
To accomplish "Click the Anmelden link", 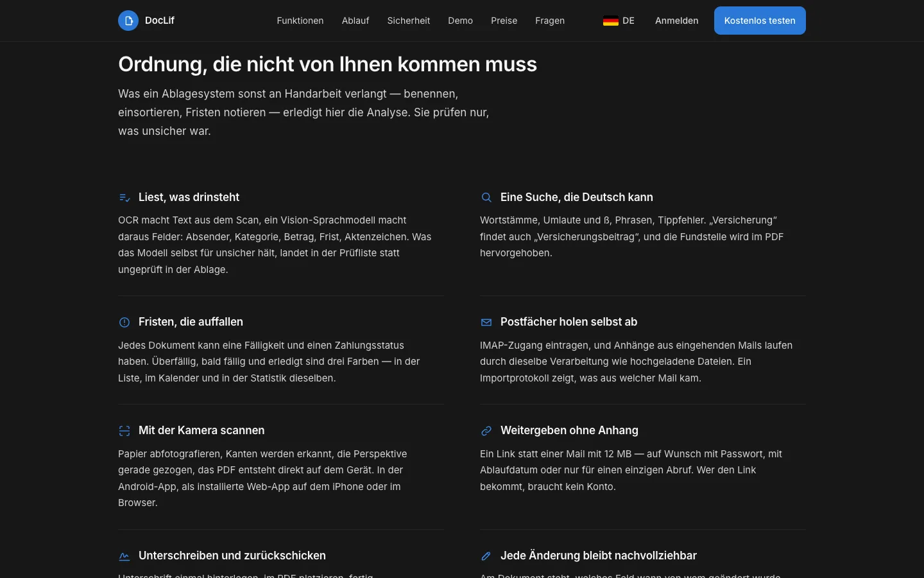I will pyautogui.click(x=677, y=21).
